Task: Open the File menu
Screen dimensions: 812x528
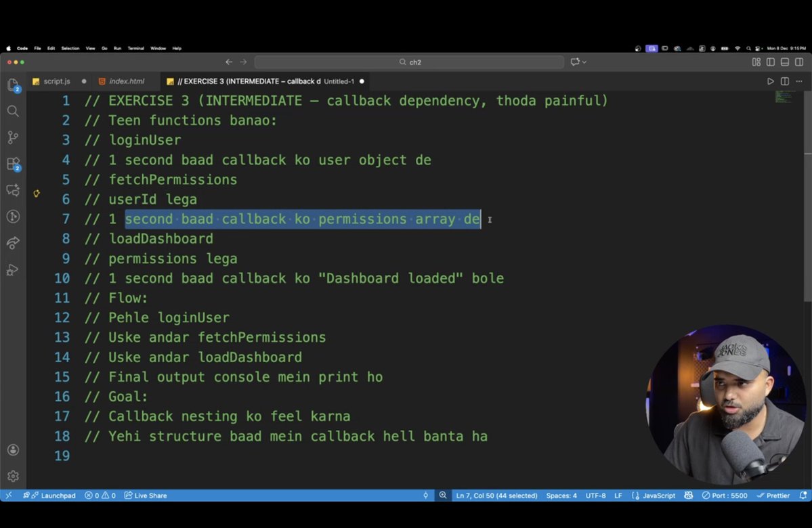Action: (x=37, y=48)
